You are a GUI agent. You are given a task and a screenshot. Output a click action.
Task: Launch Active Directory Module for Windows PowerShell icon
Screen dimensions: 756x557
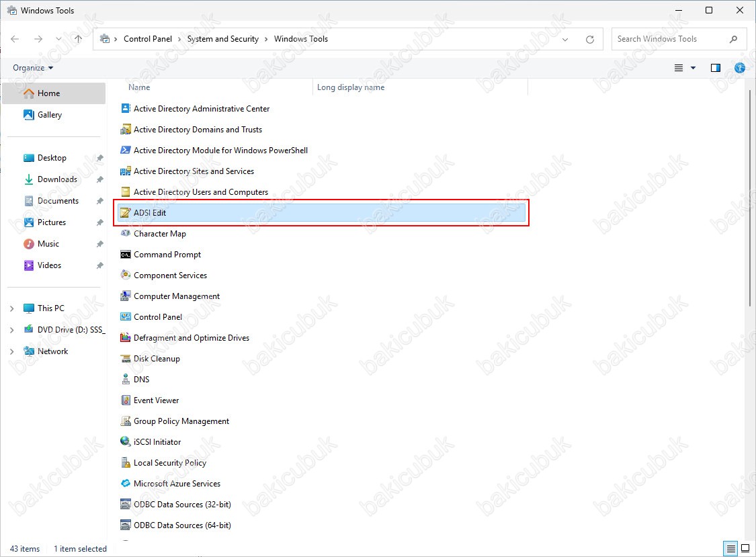click(x=126, y=150)
